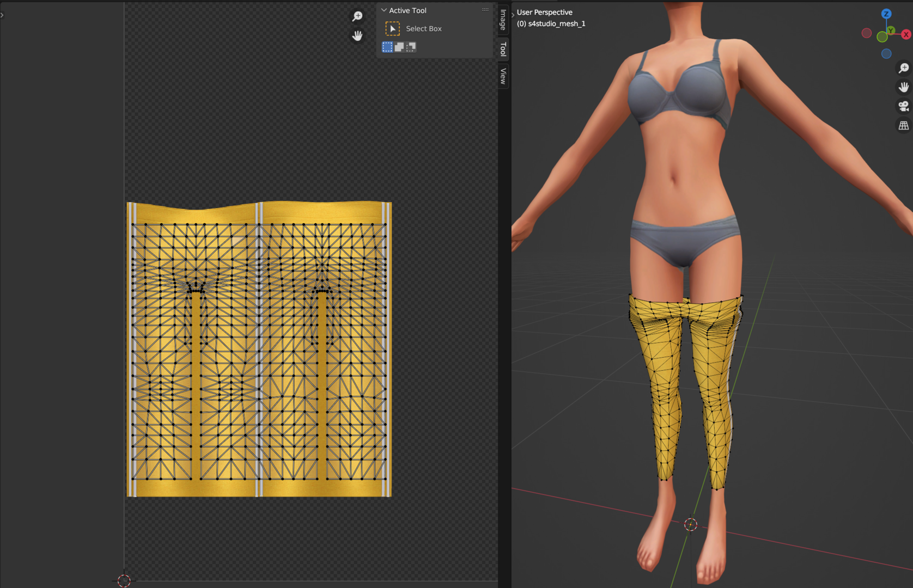Click the '(0) s4studio_mesh_1' object label

click(x=551, y=23)
